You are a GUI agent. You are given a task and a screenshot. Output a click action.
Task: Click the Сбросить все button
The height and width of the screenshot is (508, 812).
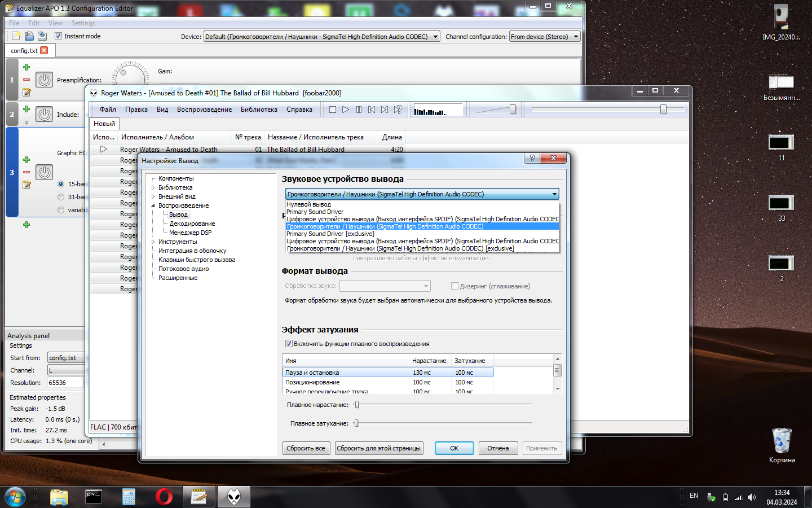coord(305,448)
